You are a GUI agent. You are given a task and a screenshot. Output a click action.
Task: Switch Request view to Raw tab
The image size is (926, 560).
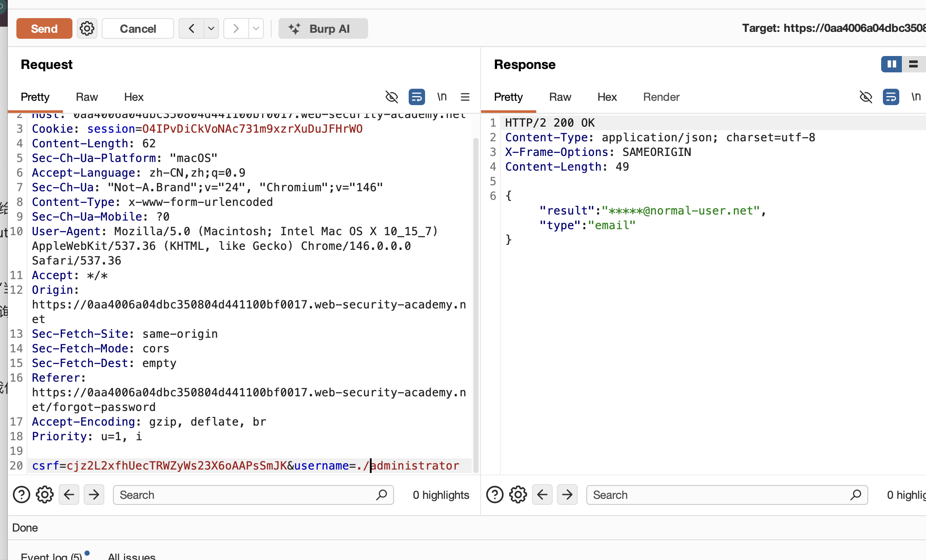click(x=87, y=97)
